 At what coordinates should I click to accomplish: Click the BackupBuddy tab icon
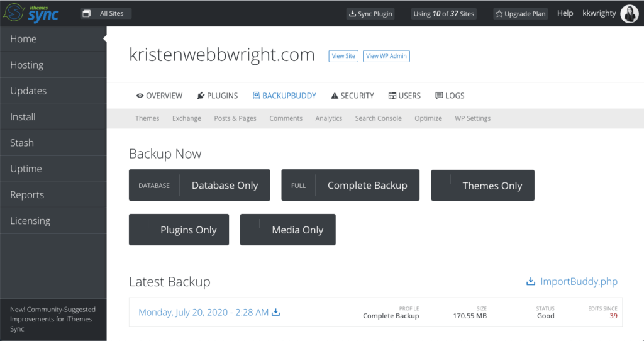coord(257,96)
